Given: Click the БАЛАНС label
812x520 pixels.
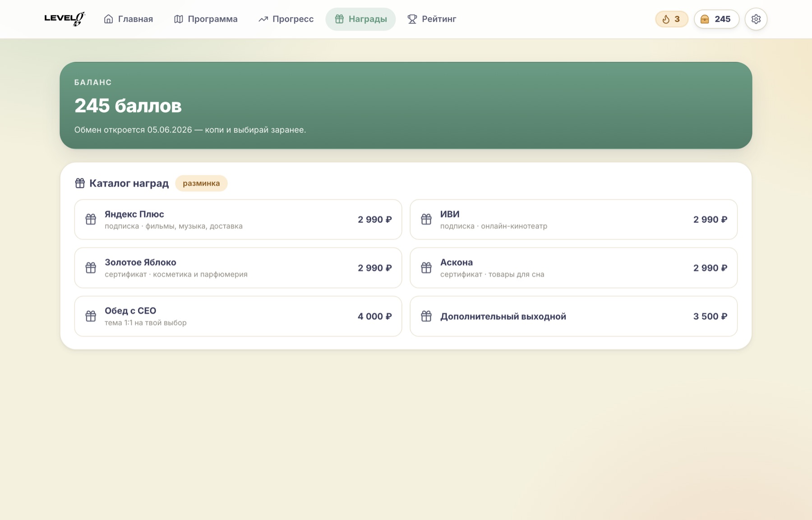Looking at the screenshot, I should tap(93, 83).
